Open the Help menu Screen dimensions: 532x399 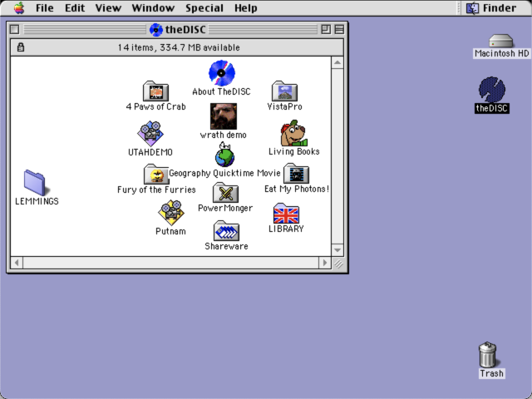tap(246, 7)
